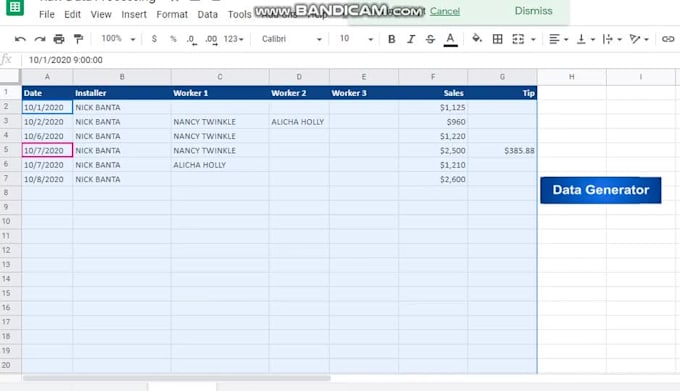The width and height of the screenshot is (680, 391).
Task: Select the $2,600 sales cell
Action: [x=433, y=179]
